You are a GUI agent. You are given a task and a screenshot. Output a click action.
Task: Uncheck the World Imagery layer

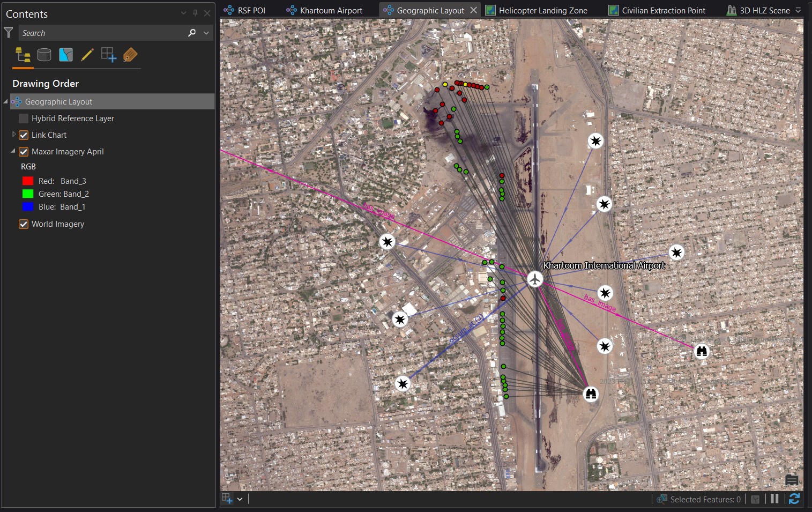click(x=24, y=224)
